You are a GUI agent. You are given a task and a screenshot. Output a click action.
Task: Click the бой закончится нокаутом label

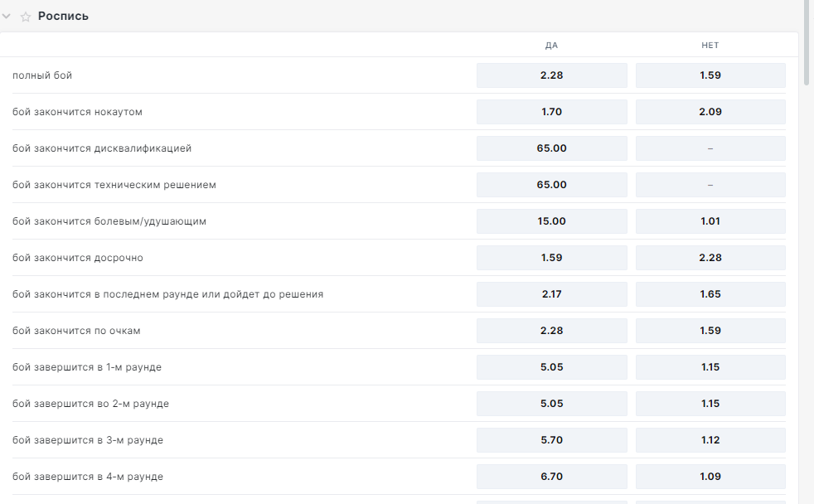77,112
